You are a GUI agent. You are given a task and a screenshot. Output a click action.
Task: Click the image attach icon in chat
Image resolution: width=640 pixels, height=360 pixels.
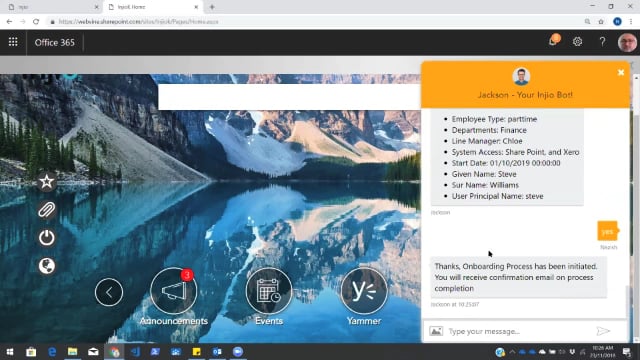436,331
